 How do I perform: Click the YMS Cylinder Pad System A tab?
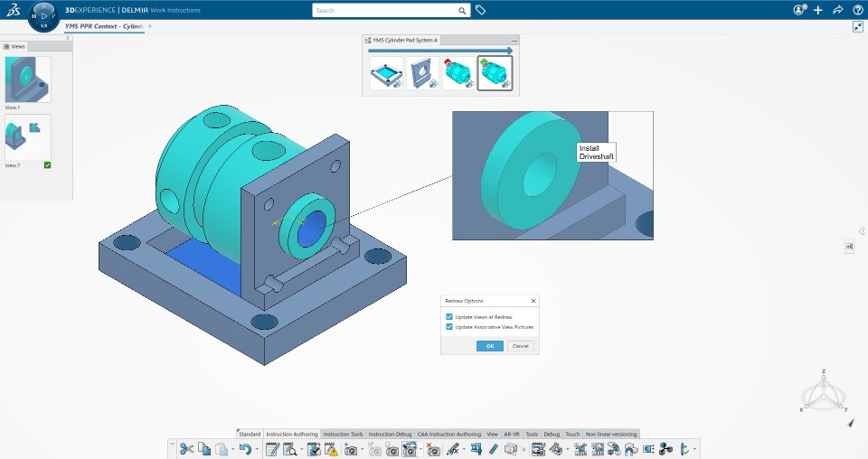click(401, 41)
